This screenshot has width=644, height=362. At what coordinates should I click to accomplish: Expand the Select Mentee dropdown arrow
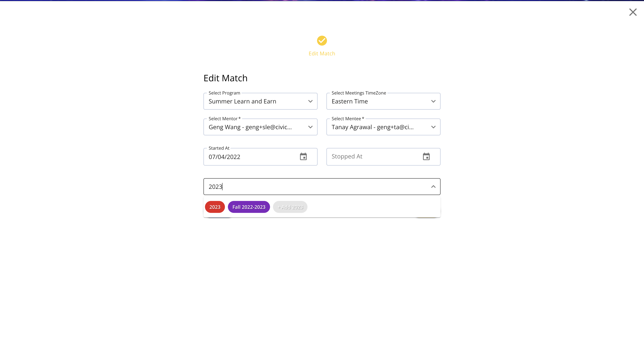coord(433,127)
